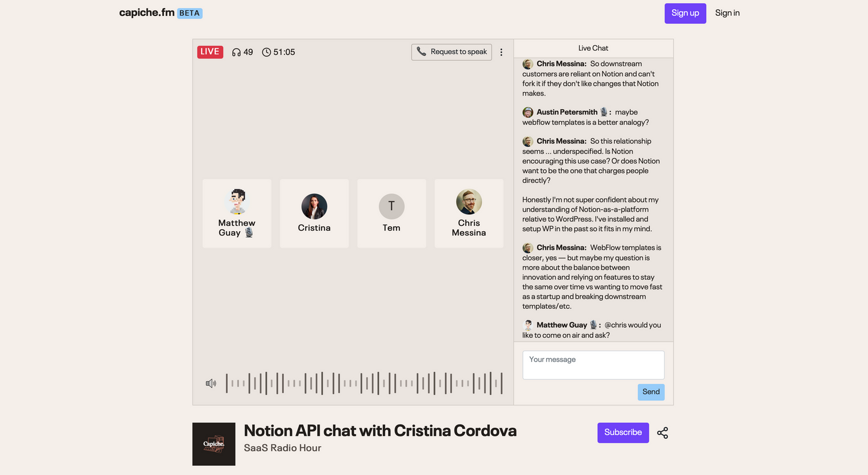The height and width of the screenshot is (475, 868).
Task: Open the three-dot more options menu
Action: pos(501,52)
